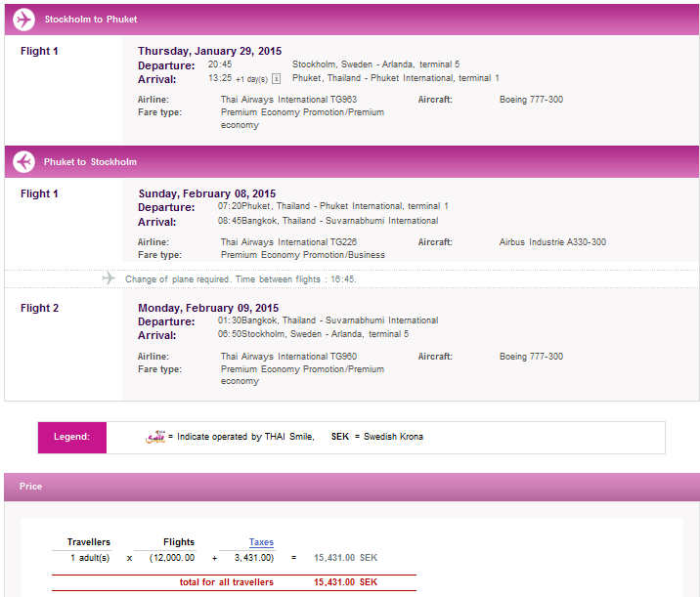This screenshot has width=700, height=597.
Task: Click Premium Economy Promotion/Business fare type
Action: [x=303, y=255]
